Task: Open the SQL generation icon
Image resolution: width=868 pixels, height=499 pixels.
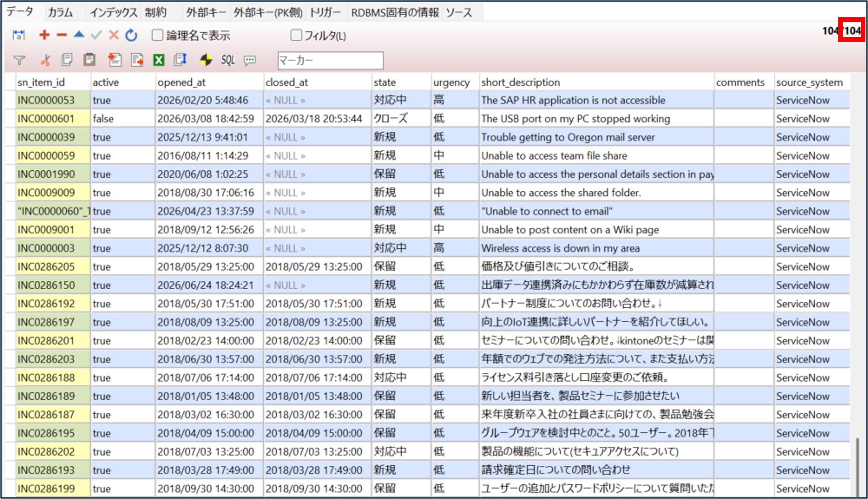Action: [228, 60]
